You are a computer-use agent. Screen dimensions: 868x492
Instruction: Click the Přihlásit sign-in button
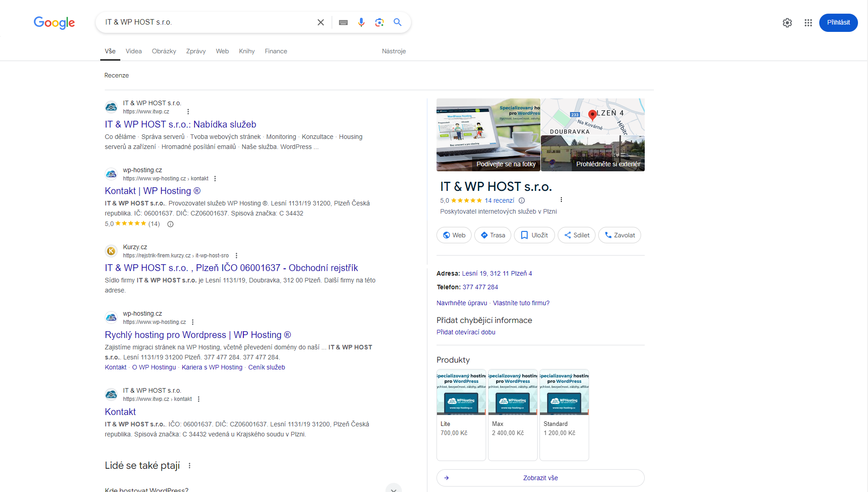pyautogui.click(x=838, y=23)
